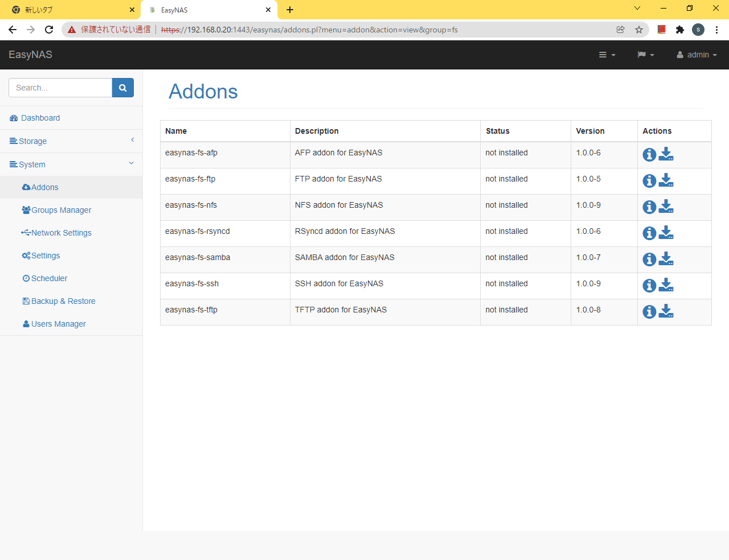
Task: Bookmark page with star icon
Action: coord(639,30)
